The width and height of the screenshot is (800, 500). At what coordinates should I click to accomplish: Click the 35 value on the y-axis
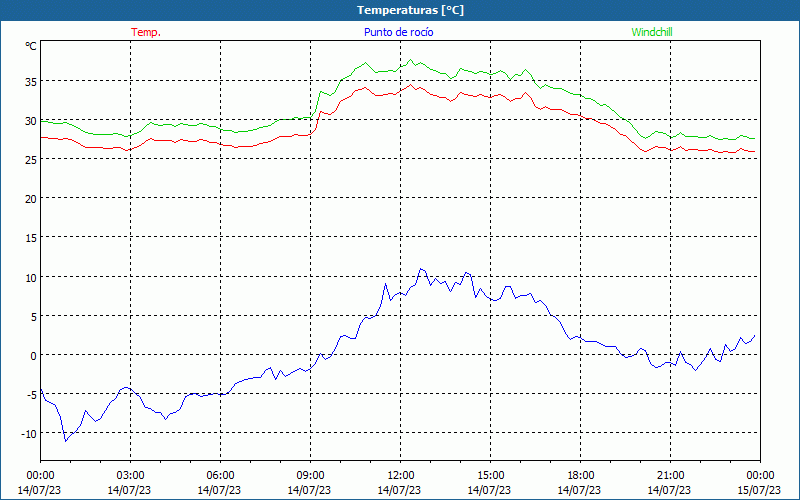[x=30, y=82]
